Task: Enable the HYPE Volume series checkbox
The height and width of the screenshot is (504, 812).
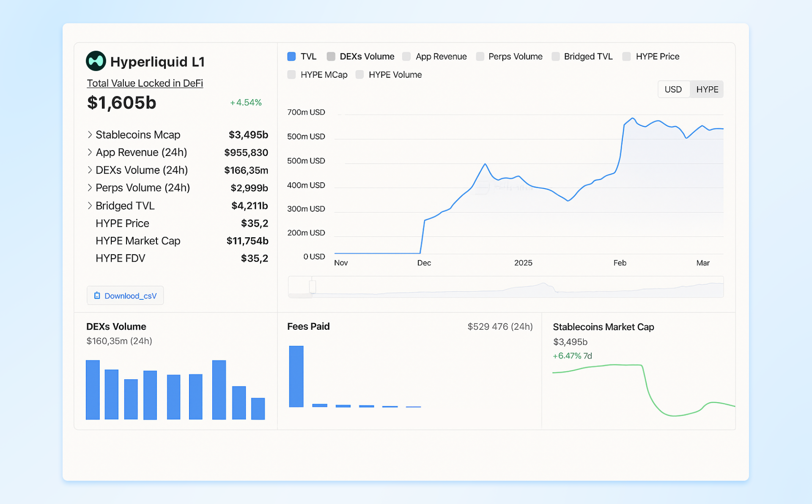Action: click(x=359, y=75)
